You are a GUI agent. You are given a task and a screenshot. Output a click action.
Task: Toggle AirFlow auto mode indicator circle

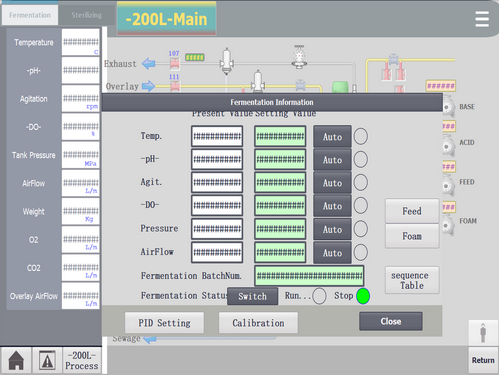361,252
